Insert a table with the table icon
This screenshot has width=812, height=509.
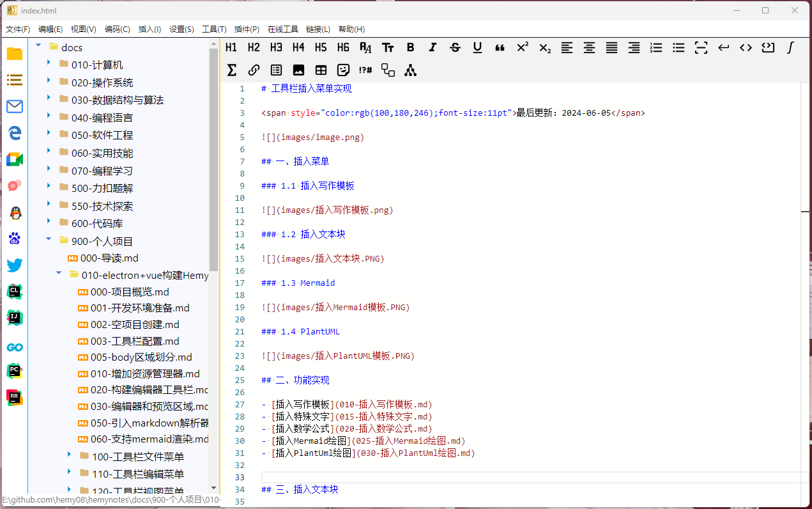tap(321, 70)
